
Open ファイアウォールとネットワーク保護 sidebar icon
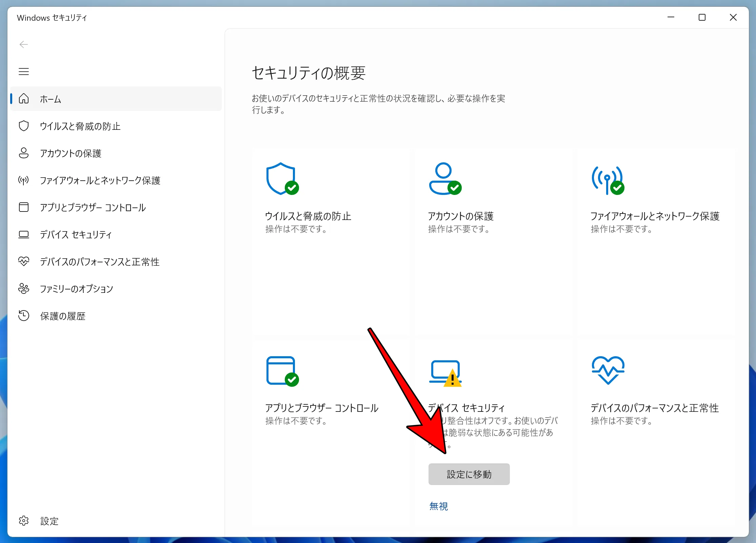pyautogui.click(x=23, y=180)
